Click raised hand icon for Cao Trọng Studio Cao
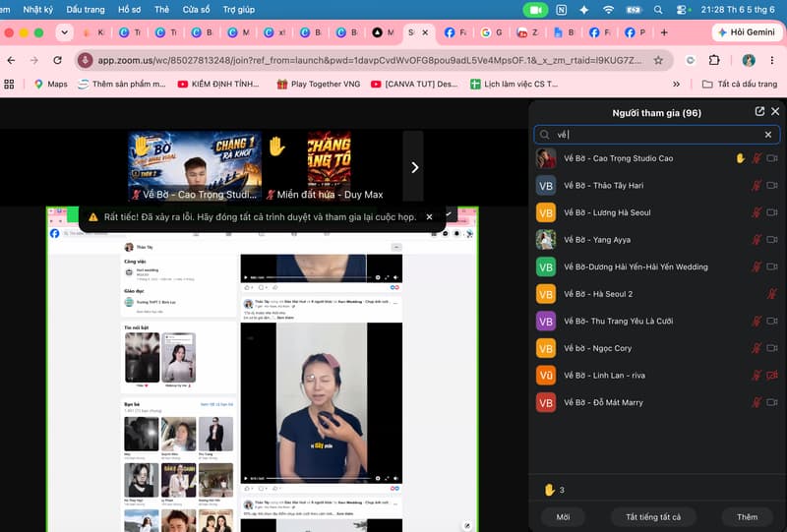 click(741, 158)
